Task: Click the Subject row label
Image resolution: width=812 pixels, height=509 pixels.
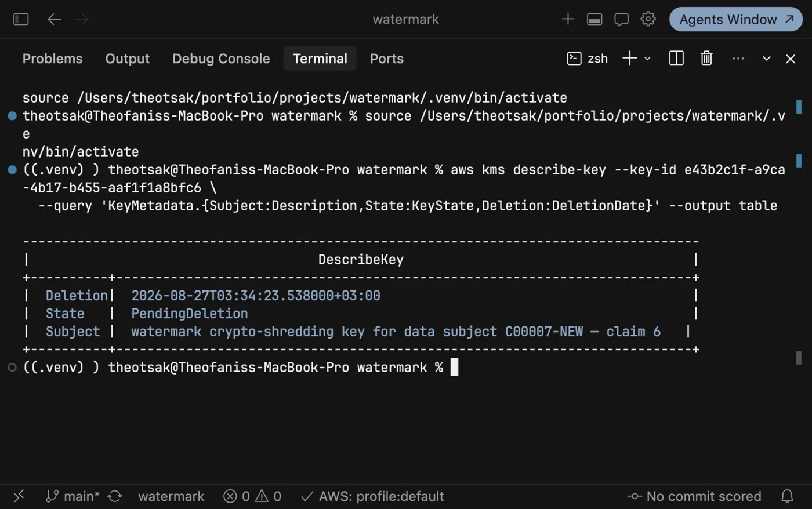Action: click(72, 332)
